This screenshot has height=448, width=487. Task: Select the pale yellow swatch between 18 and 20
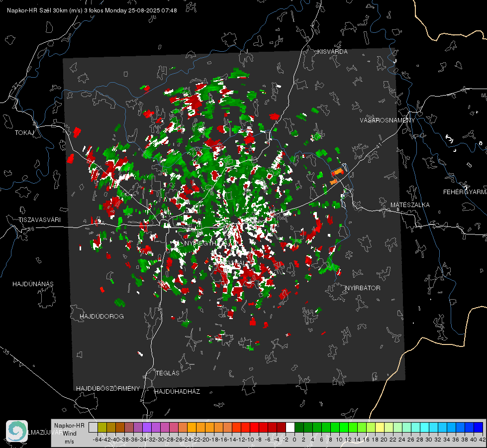tap(380, 428)
